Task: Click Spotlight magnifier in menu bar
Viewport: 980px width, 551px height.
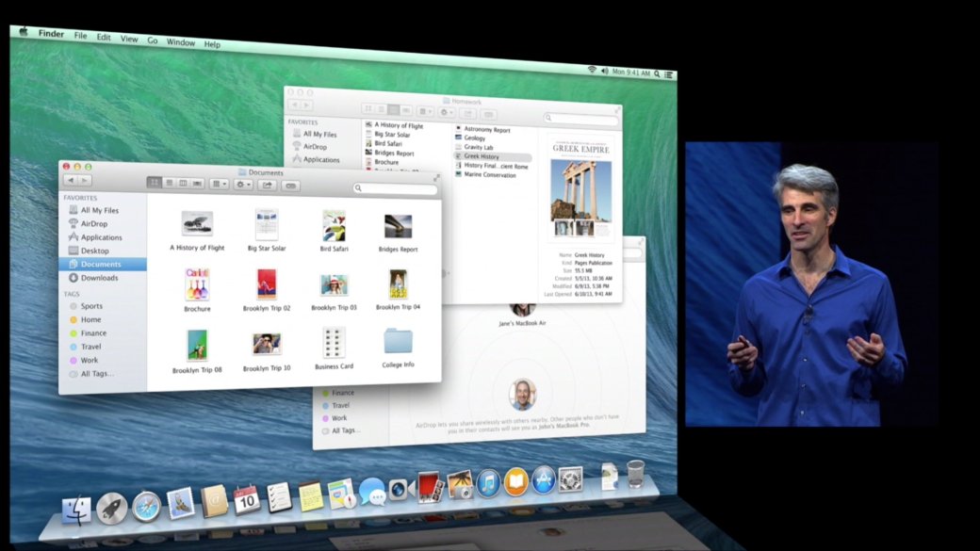Action: click(657, 73)
